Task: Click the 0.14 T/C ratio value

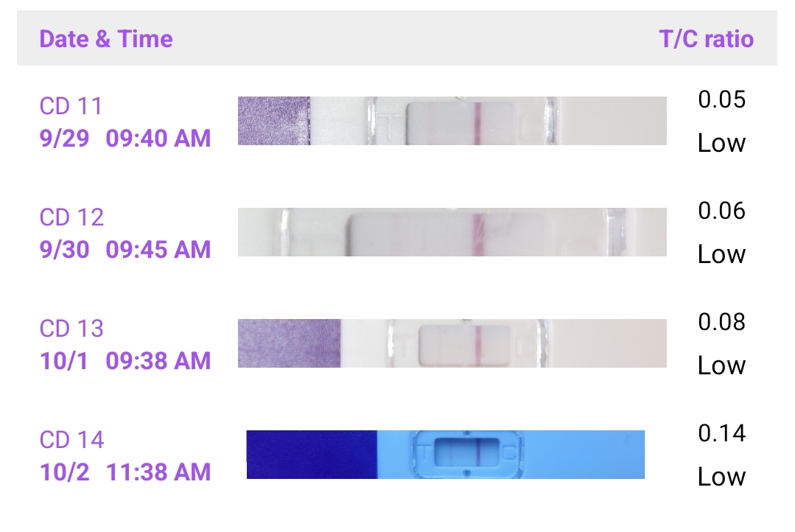Action: click(721, 433)
